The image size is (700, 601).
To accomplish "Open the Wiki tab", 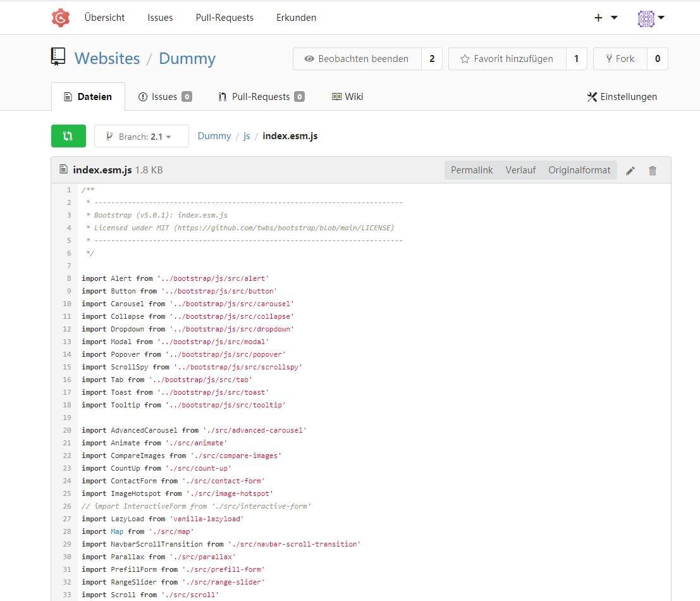I will 347,97.
